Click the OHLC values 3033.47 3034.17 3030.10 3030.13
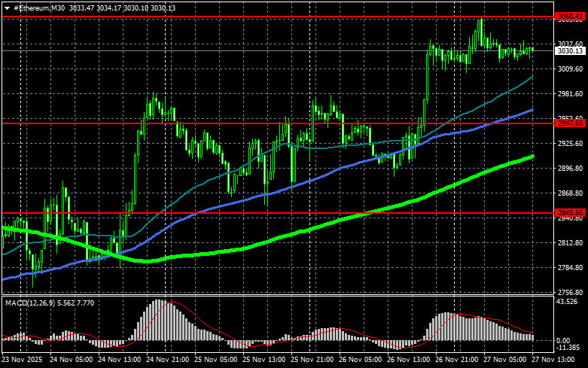Image resolution: width=588 pixels, height=368 pixels. (122, 8)
